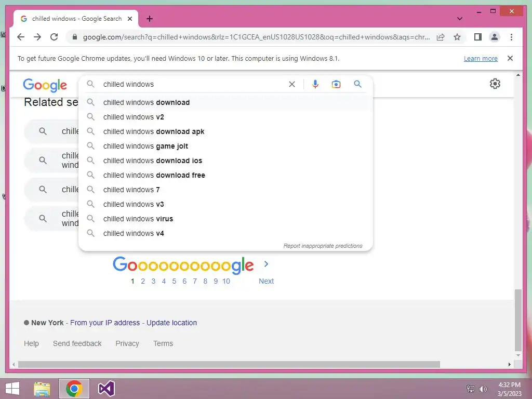Share this page using the share icon
The height and width of the screenshot is (399, 532).
[441, 37]
